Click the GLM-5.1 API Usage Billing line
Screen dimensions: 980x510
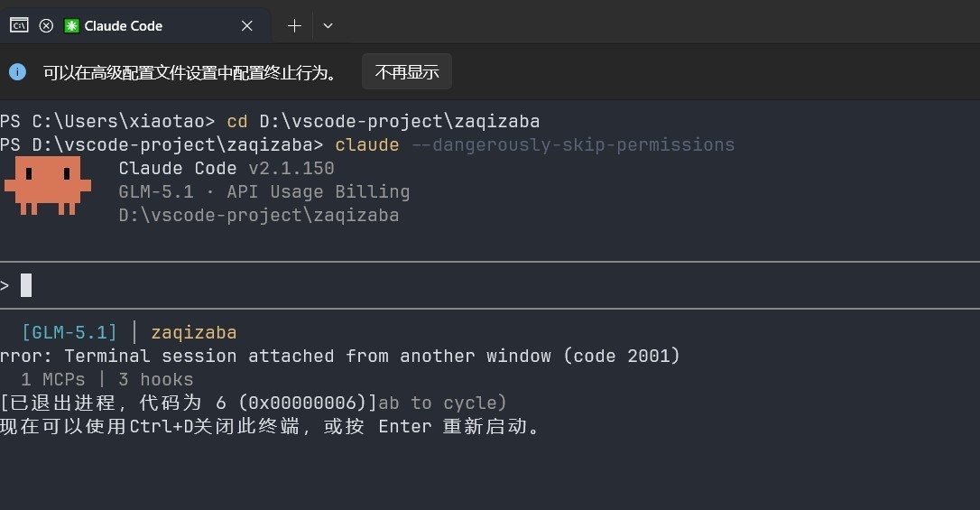click(264, 192)
